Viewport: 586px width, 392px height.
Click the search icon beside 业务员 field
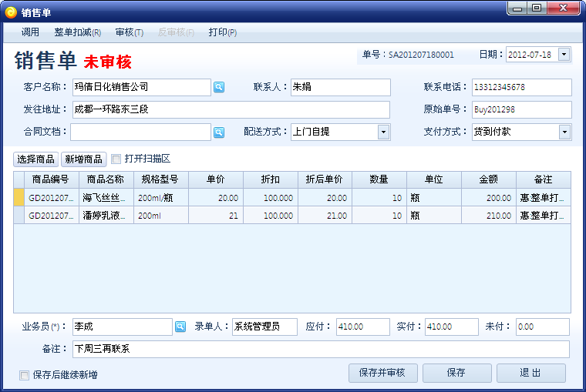(x=180, y=327)
